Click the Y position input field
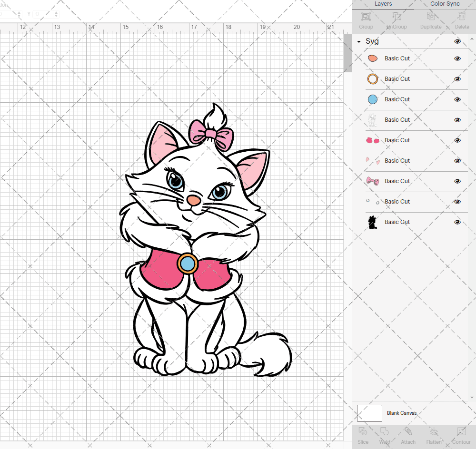 click(x=43, y=14)
